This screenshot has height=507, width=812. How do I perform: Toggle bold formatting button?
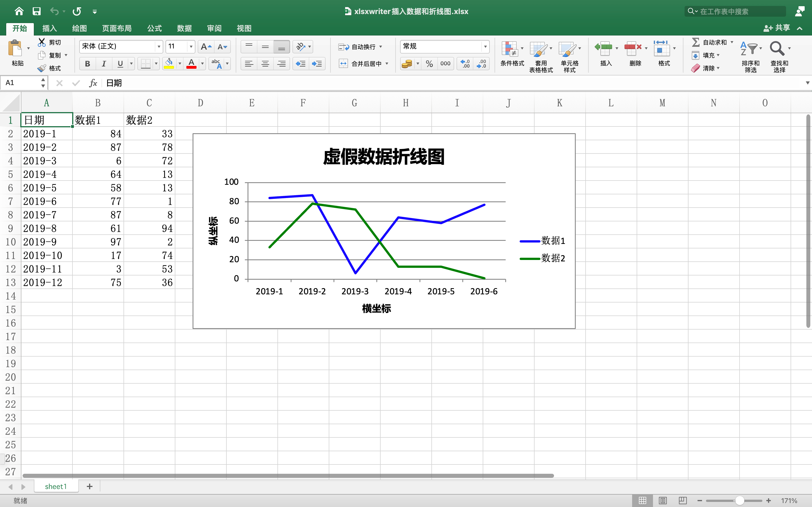(x=88, y=64)
